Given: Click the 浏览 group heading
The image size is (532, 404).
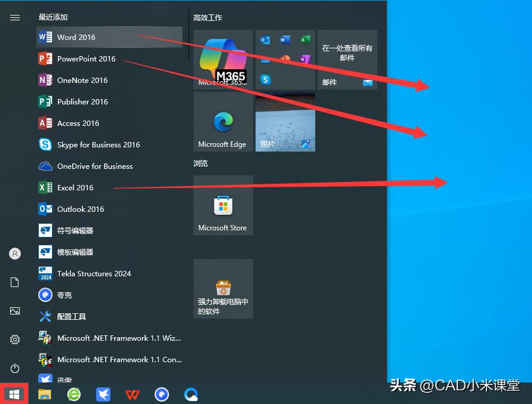Looking at the screenshot, I should (x=201, y=163).
